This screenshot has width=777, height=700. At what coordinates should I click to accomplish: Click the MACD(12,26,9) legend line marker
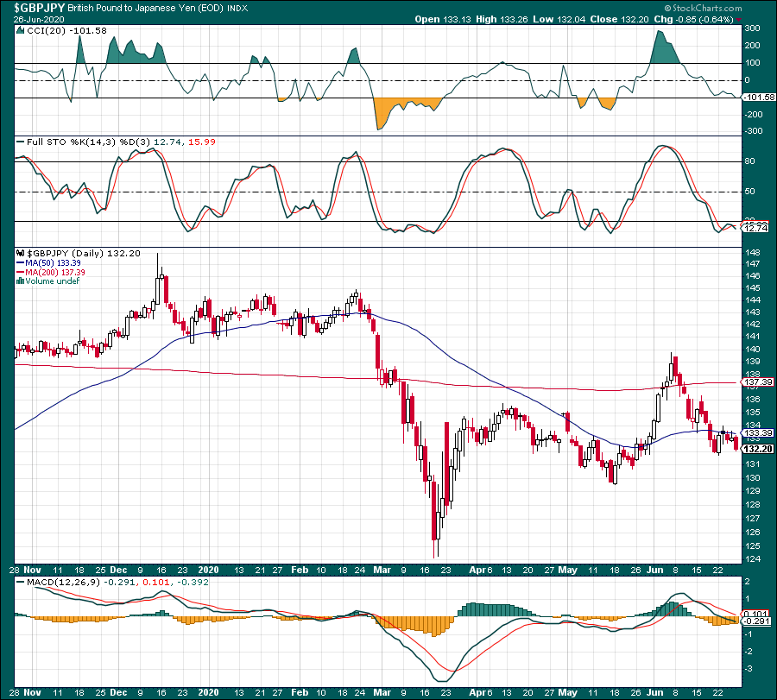[x=21, y=582]
